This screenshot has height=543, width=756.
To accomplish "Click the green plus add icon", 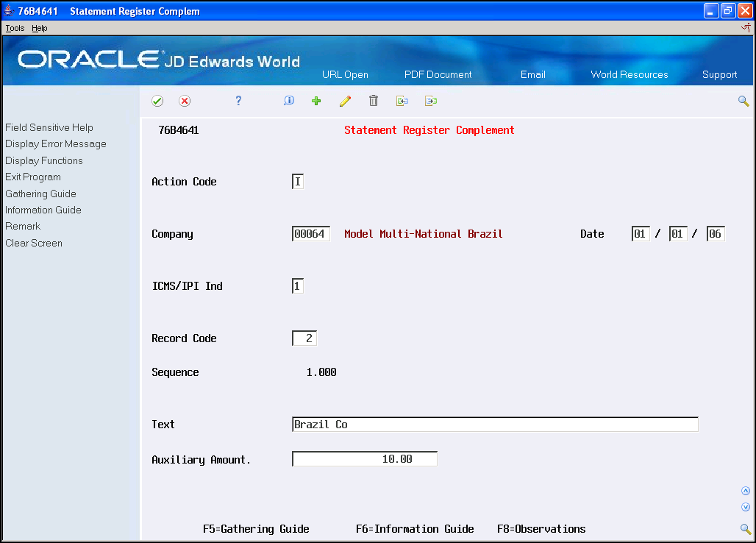I will pos(316,101).
